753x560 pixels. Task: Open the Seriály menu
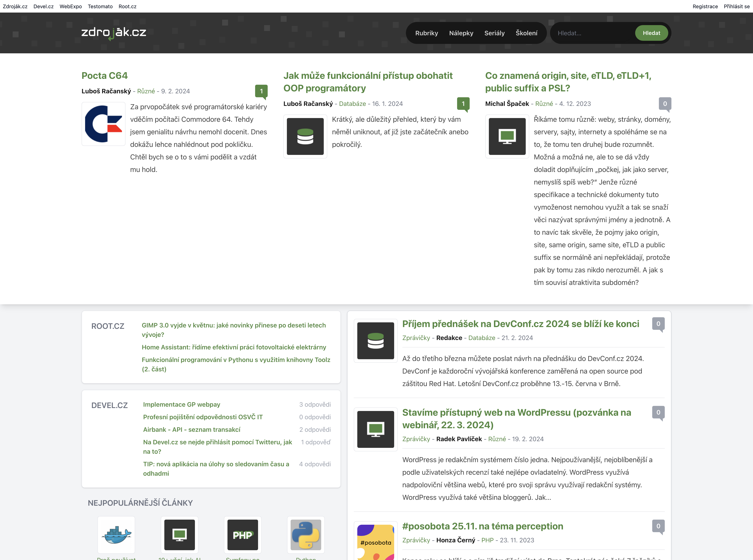[x=494, y=33]
